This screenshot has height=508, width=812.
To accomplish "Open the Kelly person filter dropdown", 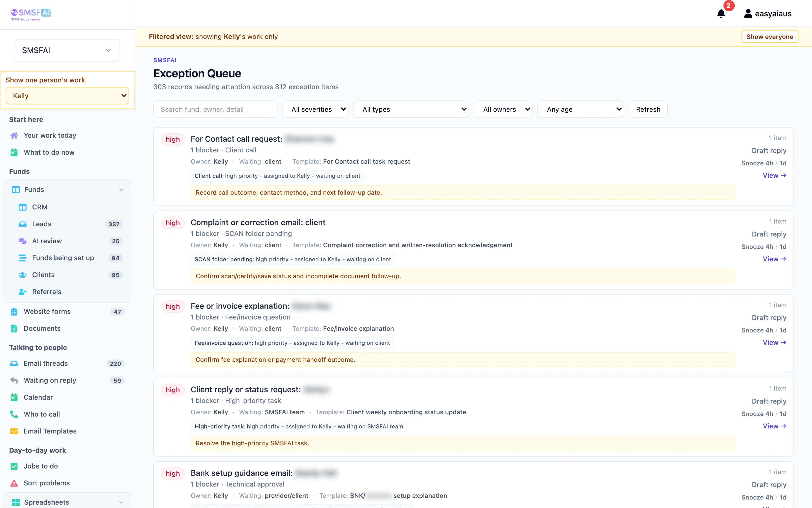I will (x=67, y=96).
